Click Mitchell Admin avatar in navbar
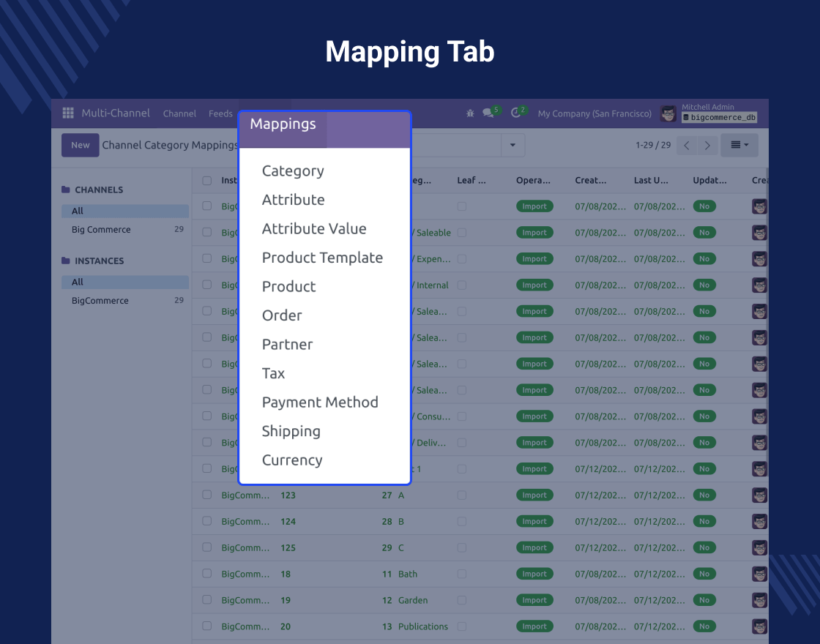The image size is (820, 644). pyautogui.click(x=668, y=113)
